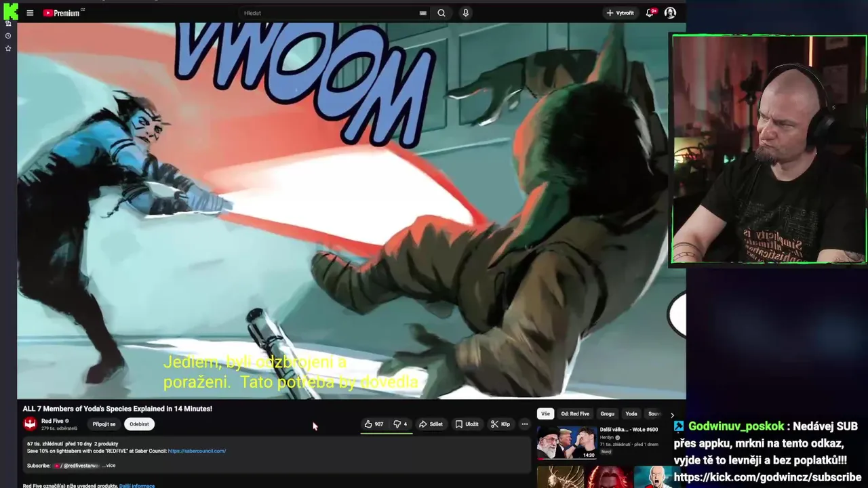Viewport: 868px width, 488px height.
Task: Open the three-dot more actions menu
Action: coord(524,424)
